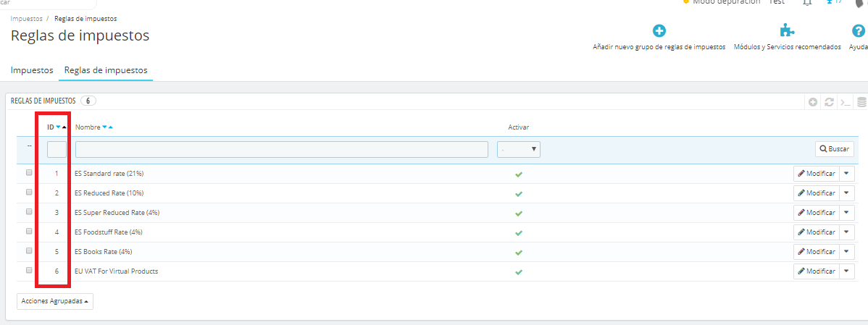
Task: Open the recommended modules puzzle-piece icon
Action: 787,31
